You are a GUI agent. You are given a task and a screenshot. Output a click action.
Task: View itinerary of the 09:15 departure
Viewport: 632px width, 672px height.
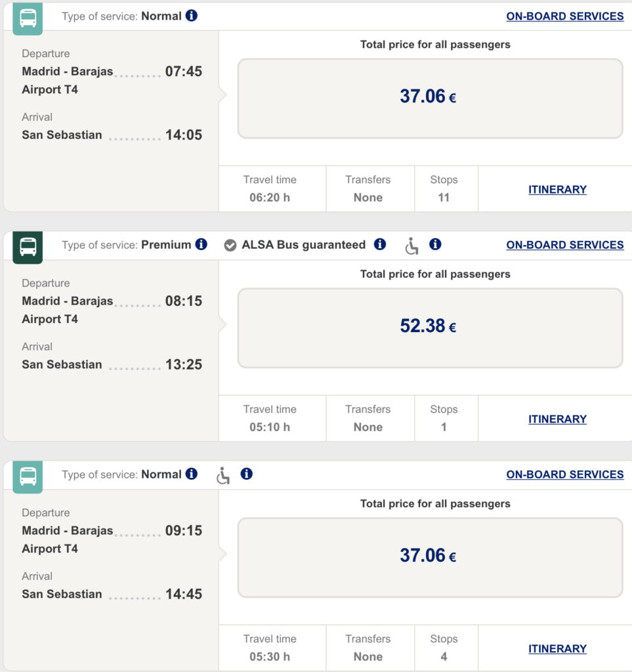(x=557, y=649)
